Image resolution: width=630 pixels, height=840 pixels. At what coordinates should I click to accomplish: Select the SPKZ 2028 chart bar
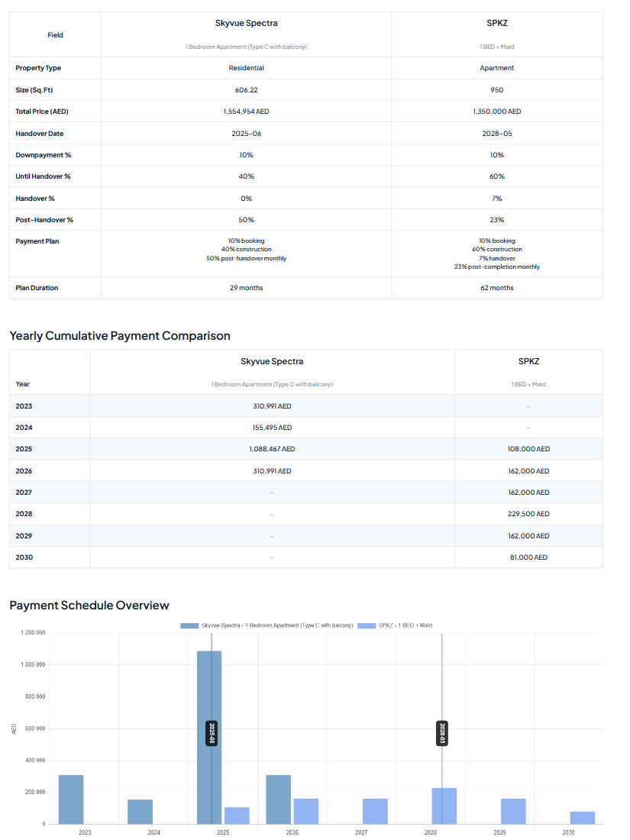pos(444,806)
